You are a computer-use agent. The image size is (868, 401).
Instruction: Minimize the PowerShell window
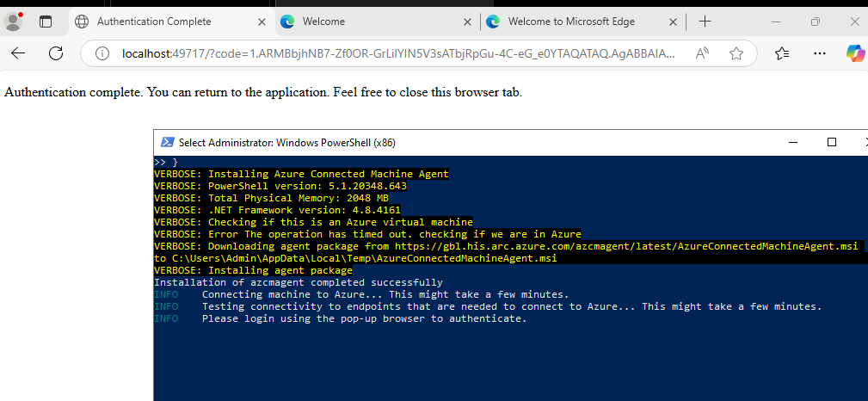(x=795, y=142)
